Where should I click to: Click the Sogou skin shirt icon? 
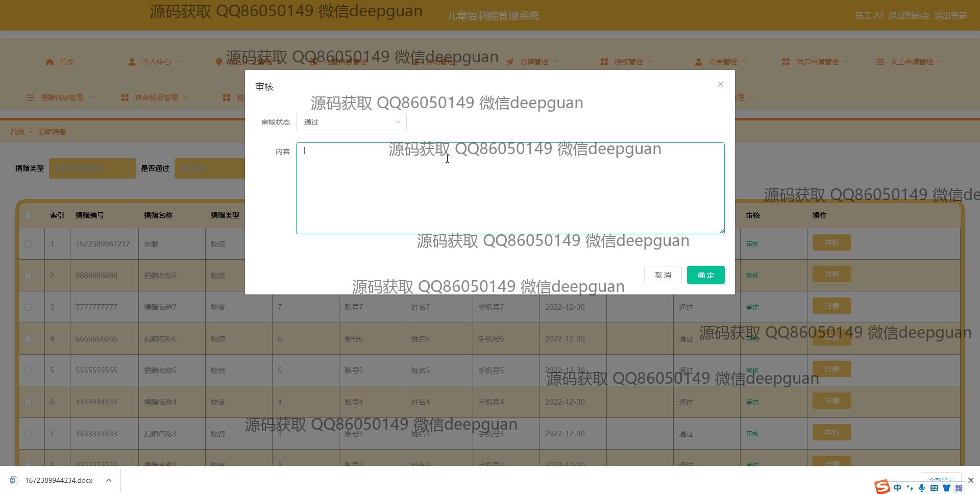click(x=946, y=488)
